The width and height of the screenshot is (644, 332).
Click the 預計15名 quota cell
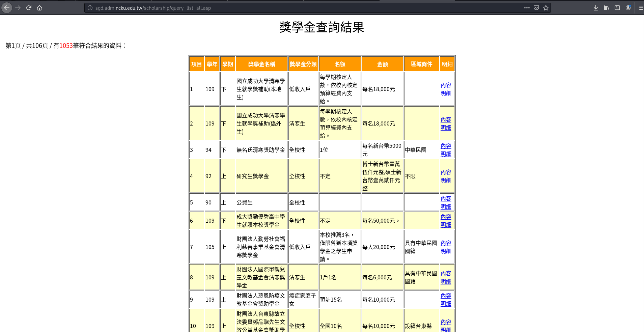pyautogui.click(x=340, y=300)
